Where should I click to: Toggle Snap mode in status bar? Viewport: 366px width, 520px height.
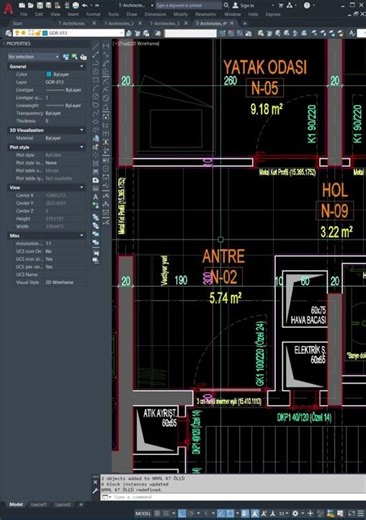tap(166, 513)
